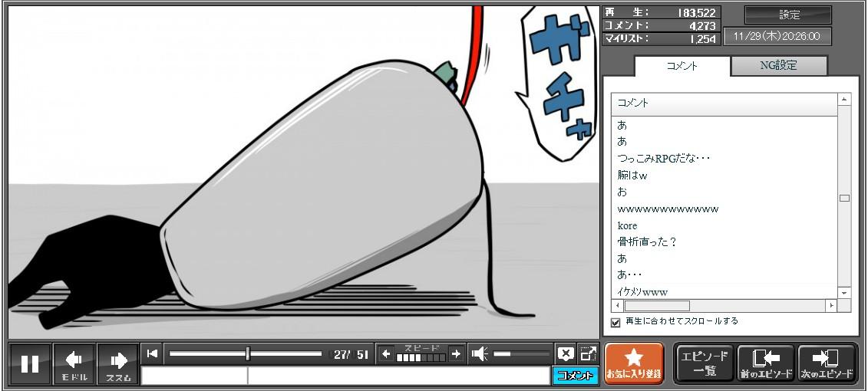Click the ススム forward arrow button
The image size is (868, 391).
pos(118,363)
